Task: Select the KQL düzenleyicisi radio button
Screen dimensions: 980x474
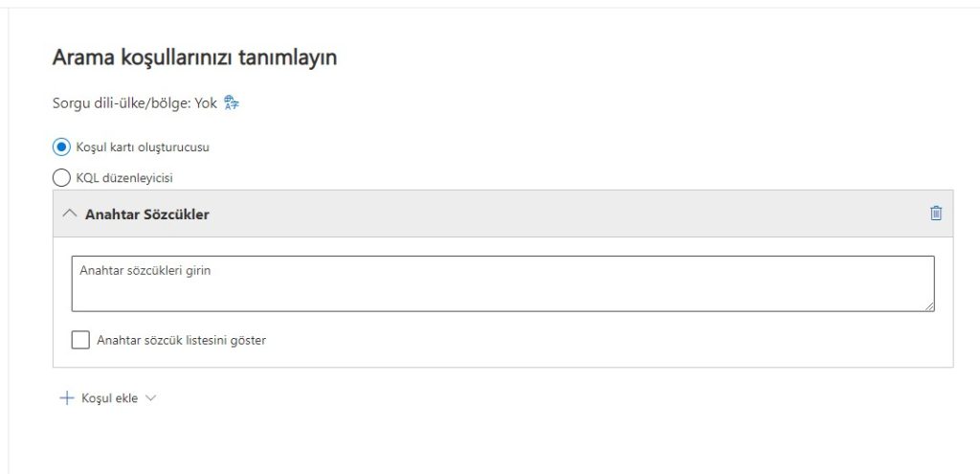Action: tap(61, 177)
